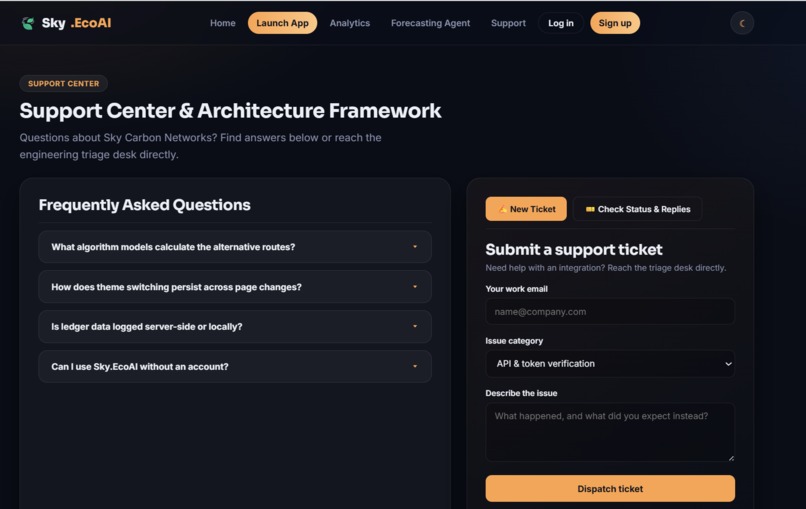Click the Dispatch ticket button
Image resolution: width=806 pixels, height=509 pixels.
[610, 488]
